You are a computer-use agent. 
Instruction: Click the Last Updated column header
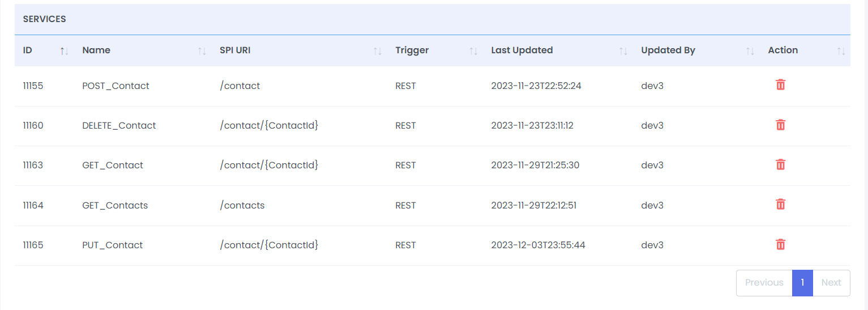522,50
